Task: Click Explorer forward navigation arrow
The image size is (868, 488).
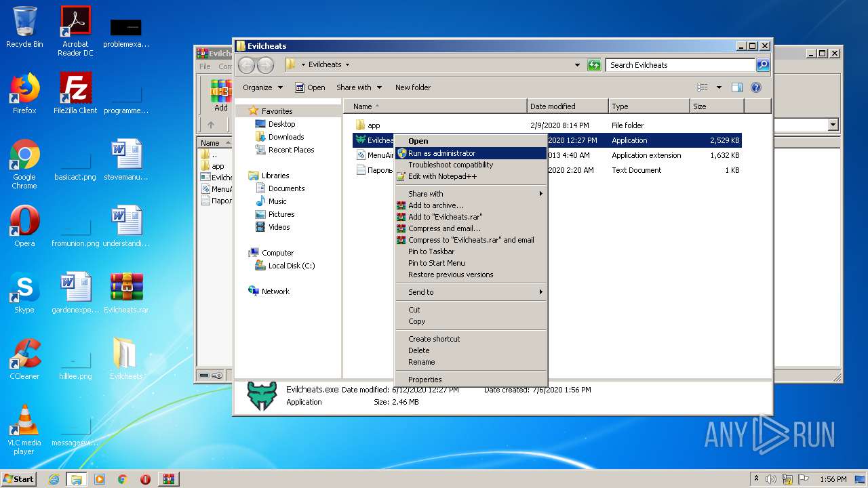Action: point(265,65)
